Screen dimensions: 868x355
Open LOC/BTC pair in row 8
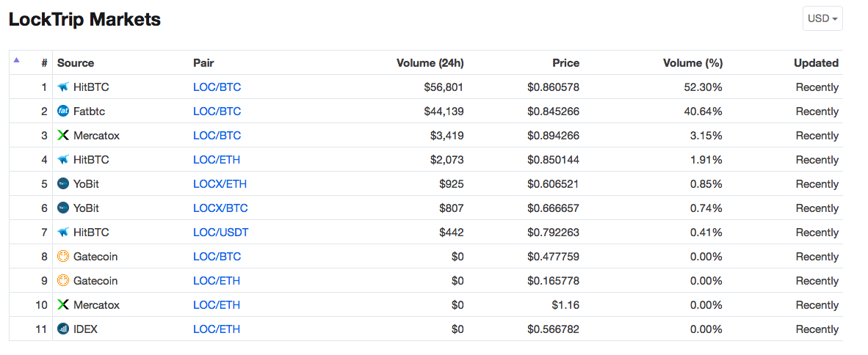[217, 257]
